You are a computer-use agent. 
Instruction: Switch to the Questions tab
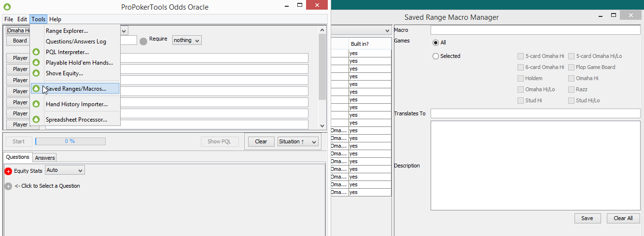click(17, 157)
